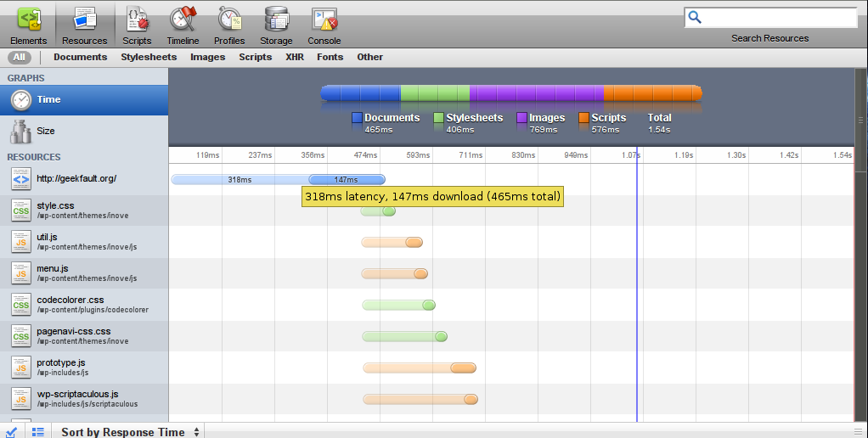Filter resources by XHR
This screenshot has width=868, height=438.
(x=294, y=57)
